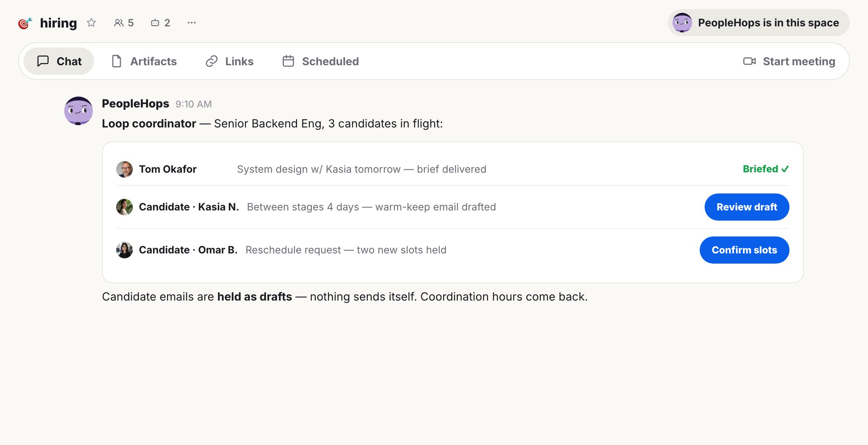Switch to the Scheduled tab
The image size is (868, 445).
(x=321, y=61)
